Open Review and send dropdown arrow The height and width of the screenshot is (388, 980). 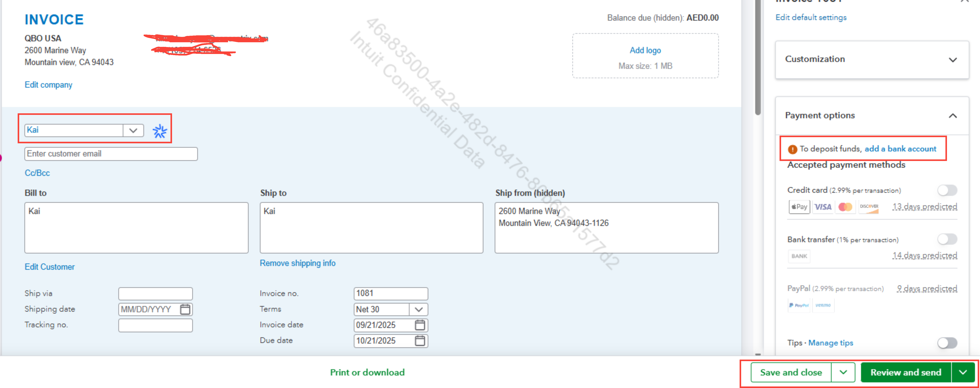point(963,372)
